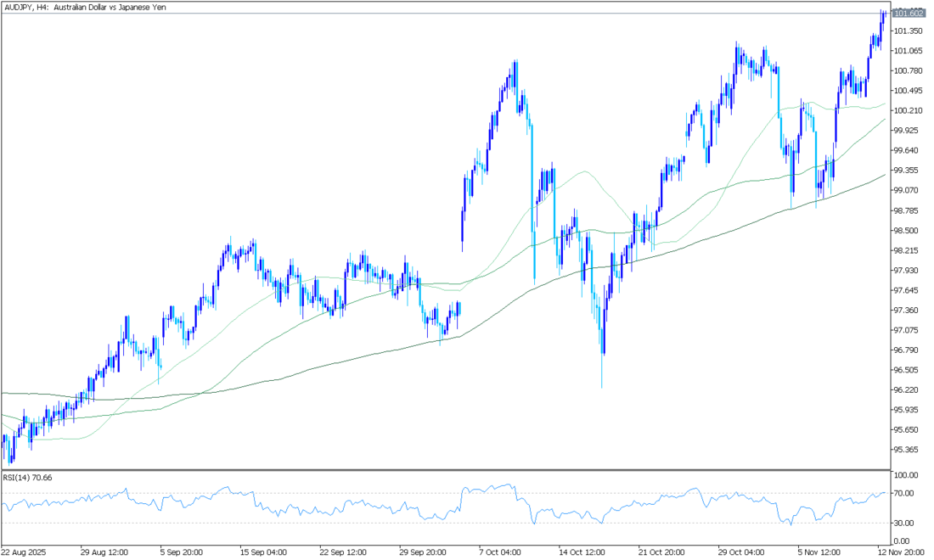Click the 29 Aug 12:00 time label
The height and width of the screenshot is (560, 934).
click(104, 551)
